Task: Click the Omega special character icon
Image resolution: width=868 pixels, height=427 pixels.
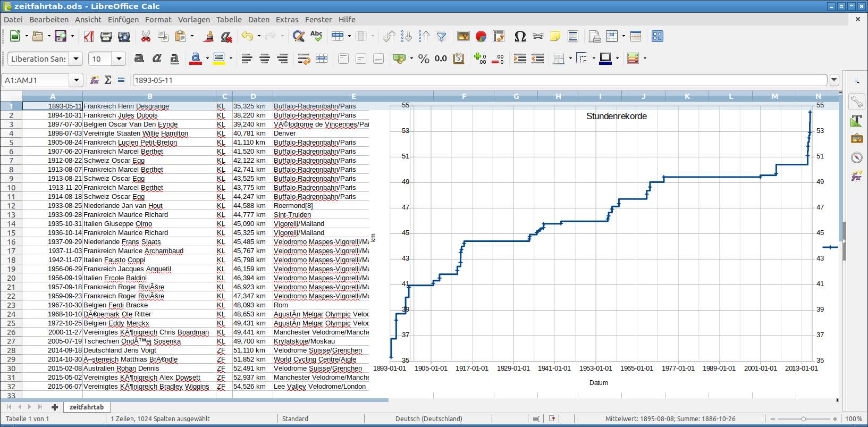Action: (x=520, y=36)
